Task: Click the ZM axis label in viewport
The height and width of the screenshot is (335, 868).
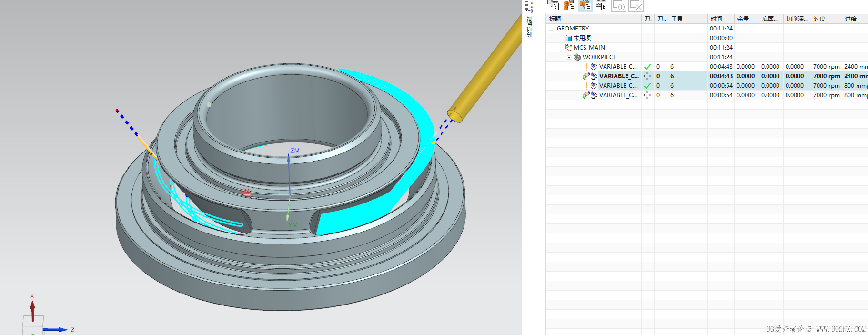Action: [295, 151]
